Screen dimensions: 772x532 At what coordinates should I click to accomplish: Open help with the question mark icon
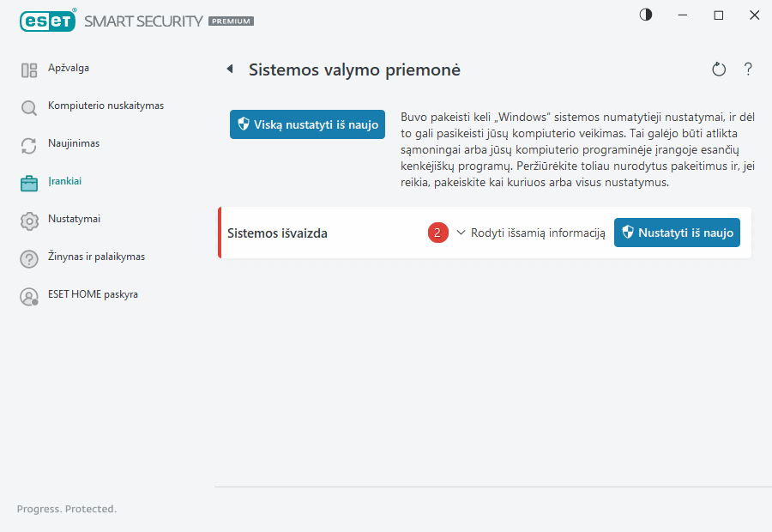tap(748, 70)
